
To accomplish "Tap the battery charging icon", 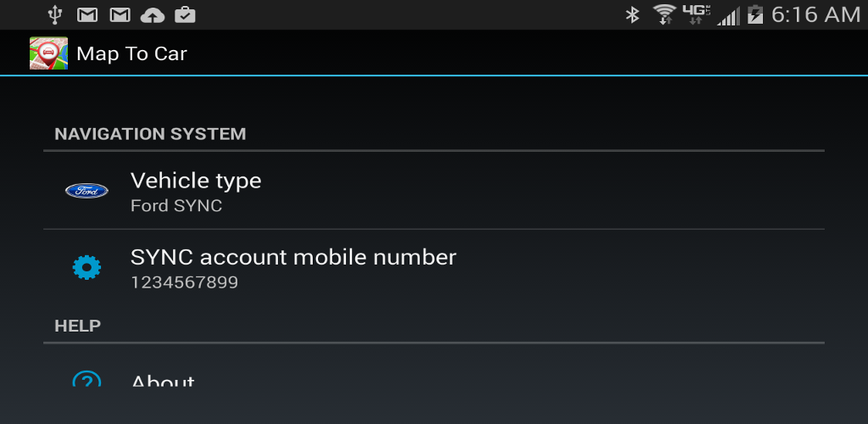I will pos(755,15).
